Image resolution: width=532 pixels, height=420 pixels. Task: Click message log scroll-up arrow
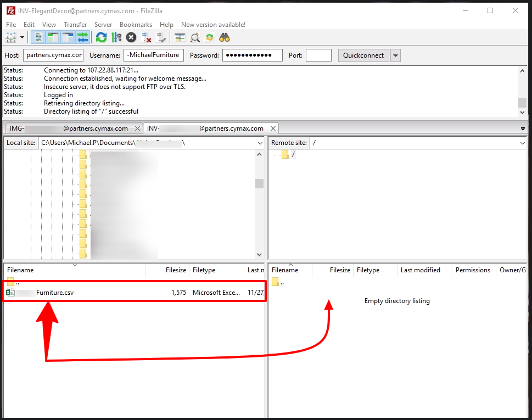tap(522, 71)
